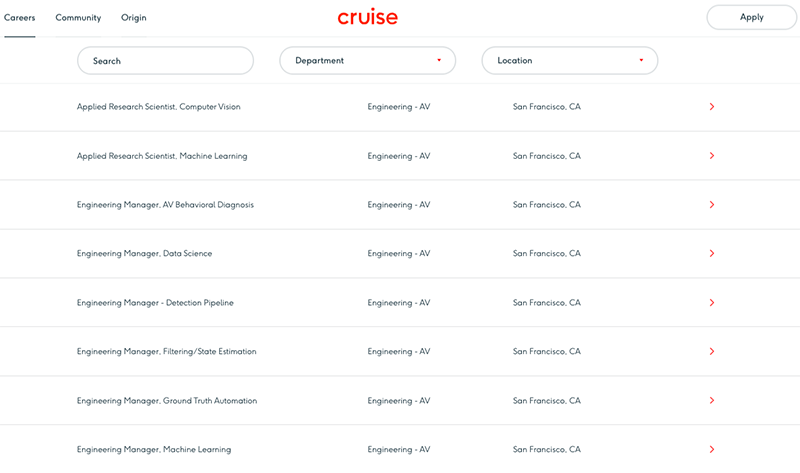This screenshot has width=800, height=473.
Task: Expand the Department filter dropdown
Action: 367,61
